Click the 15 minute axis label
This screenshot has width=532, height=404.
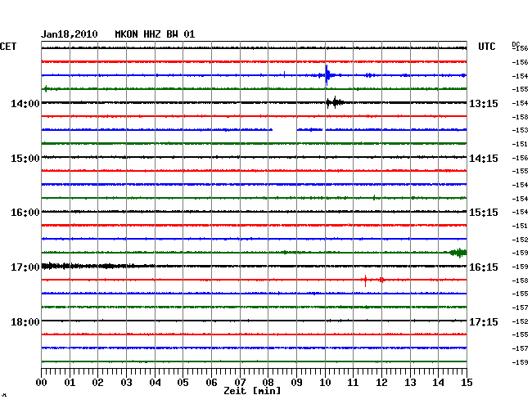[x=467, y=383]
